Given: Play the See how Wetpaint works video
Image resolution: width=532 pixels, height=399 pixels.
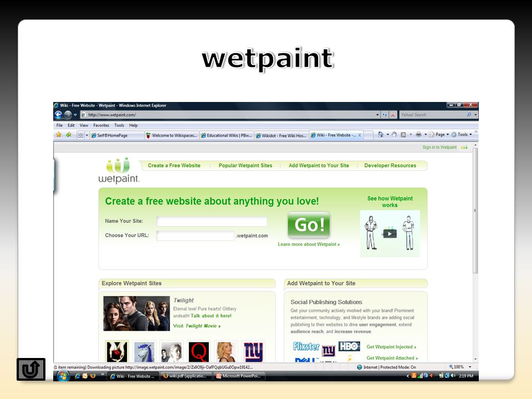Looking at the screenshot, I should [390, 233].
